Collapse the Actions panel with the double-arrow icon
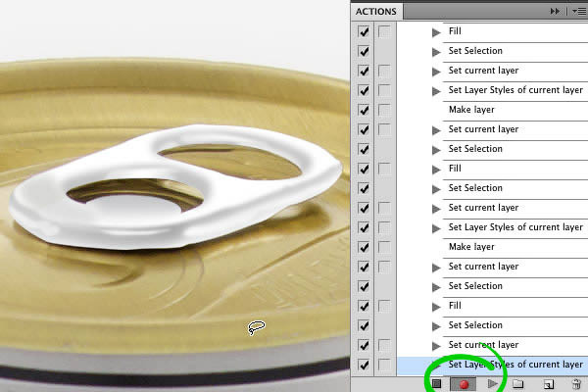Screen dimensions: 588x392 click(555, 11)
